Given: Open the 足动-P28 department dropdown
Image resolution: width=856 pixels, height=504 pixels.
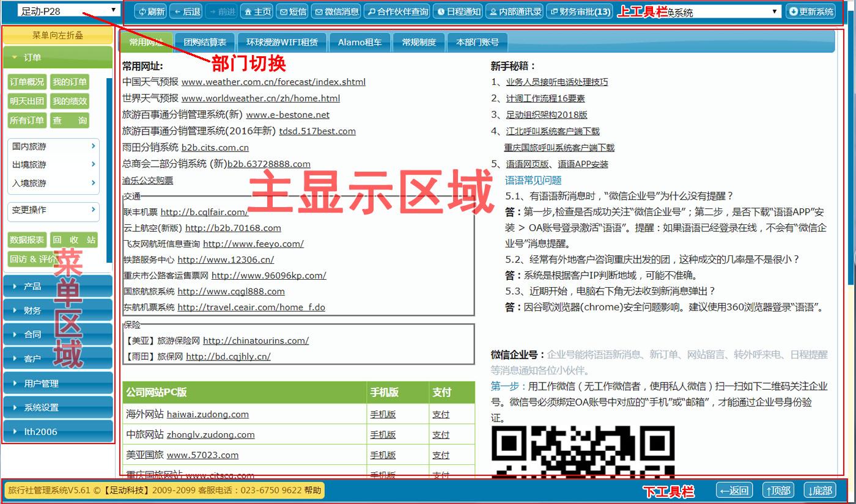Looking at the screenshot, I should coord(67,10).
